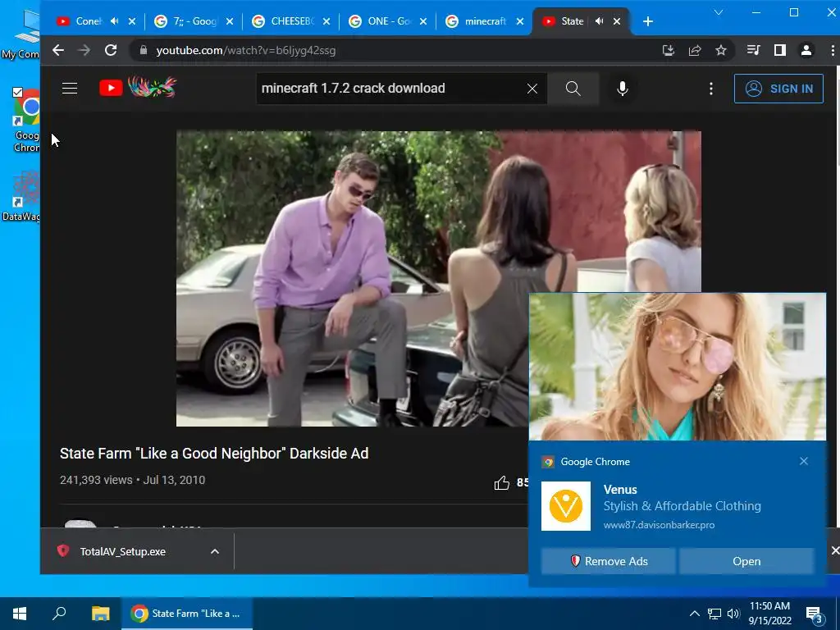Screen dimensions: 840x630
Task: Share this page from address bar
Action: (x=695, y=50)
